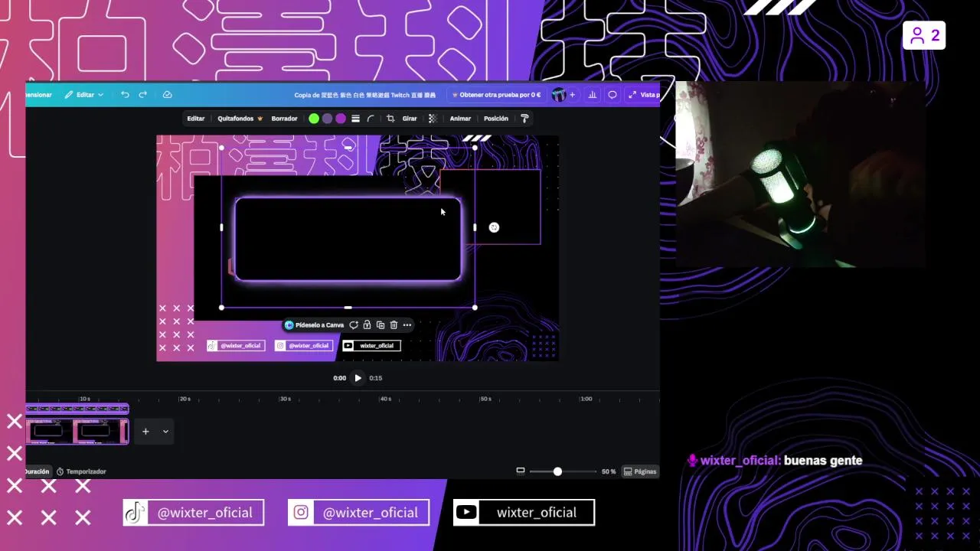Select the first page thumbnail in timeline
The width and height of the screenshot is (980, 551).
click(48, 431)
